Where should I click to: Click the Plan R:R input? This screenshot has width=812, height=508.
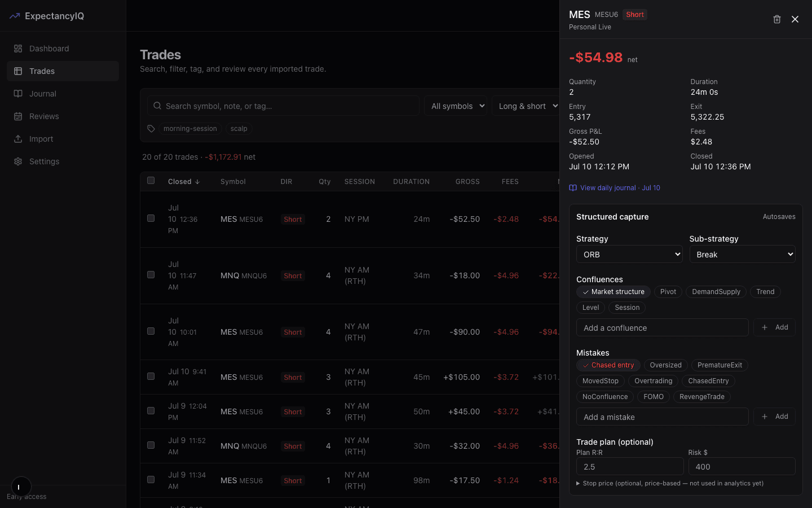629,466
